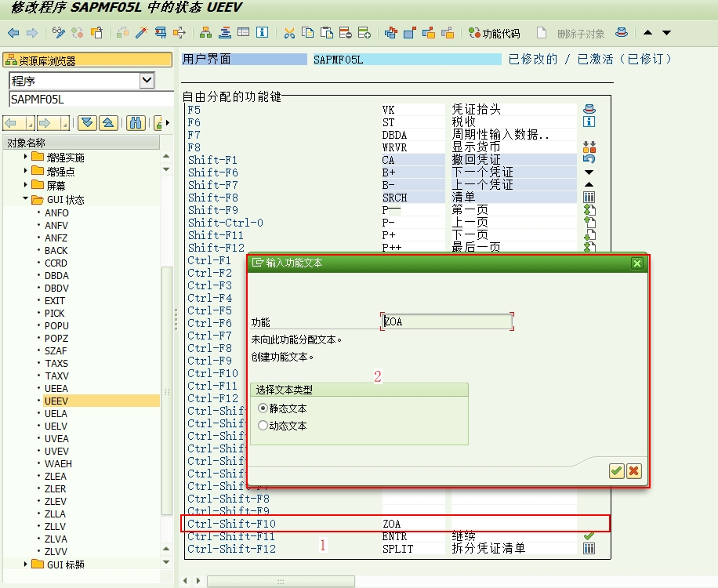Screen dimensions: 718x588
Task: Undo changes with the undo arrow icon
Action: (589, 158)
